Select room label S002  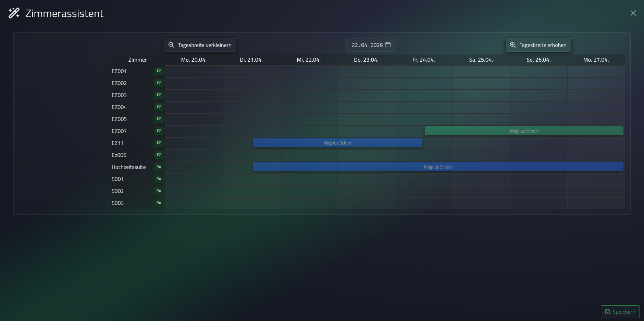click(117, 191)
